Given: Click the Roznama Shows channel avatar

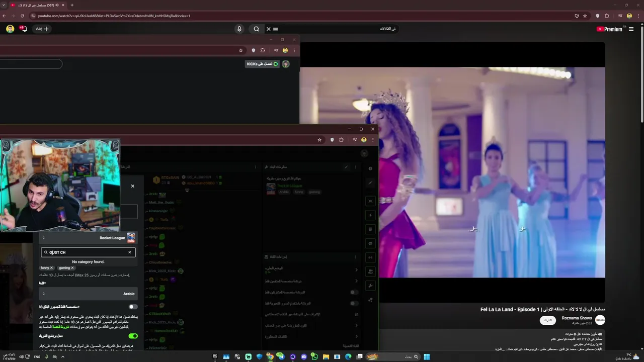Looking at the screenshot, I should (600, 320).
